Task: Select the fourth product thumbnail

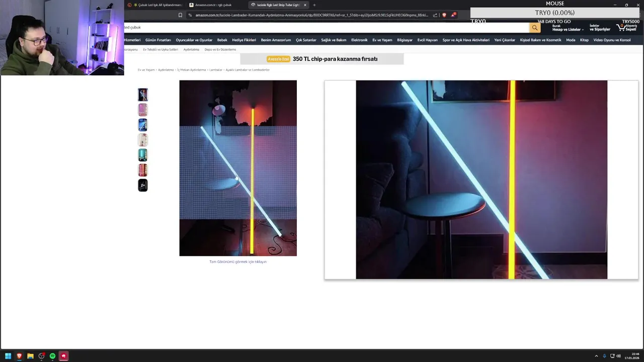Action: [x=143, y=140]
